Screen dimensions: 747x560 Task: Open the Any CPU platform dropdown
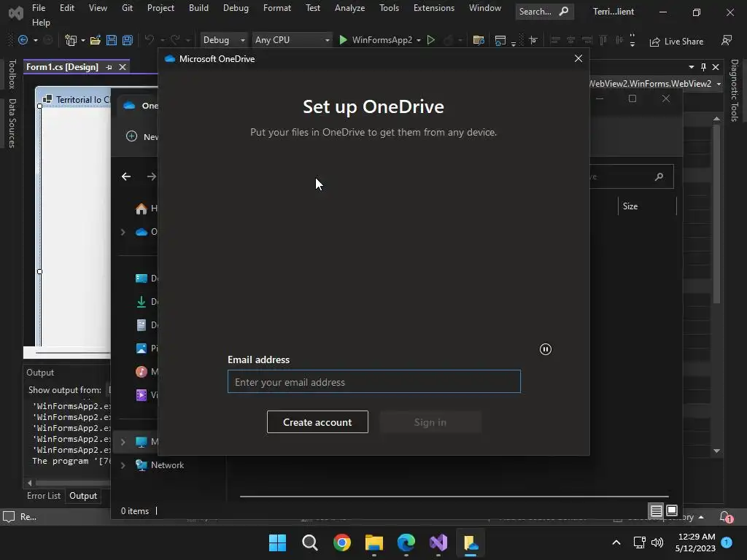point(328,41)
